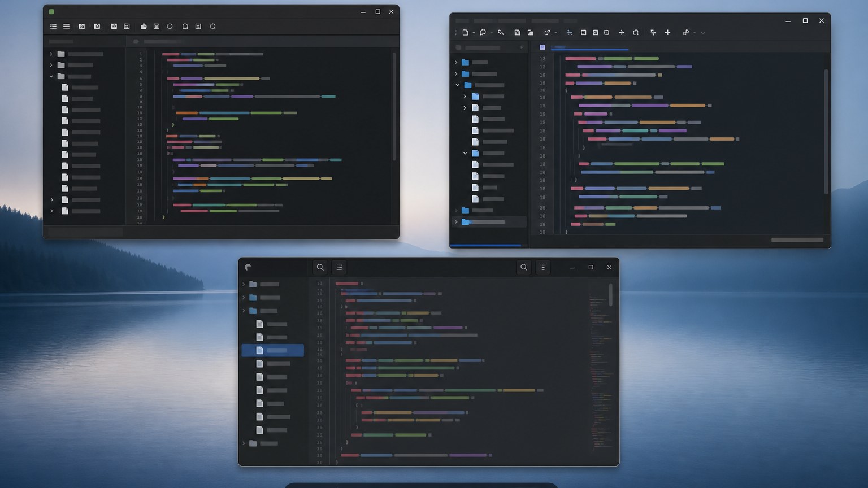Open search beside the hamburger button in bottom window
The height and width of the screenshot is (488, 868).
[320, 267]
